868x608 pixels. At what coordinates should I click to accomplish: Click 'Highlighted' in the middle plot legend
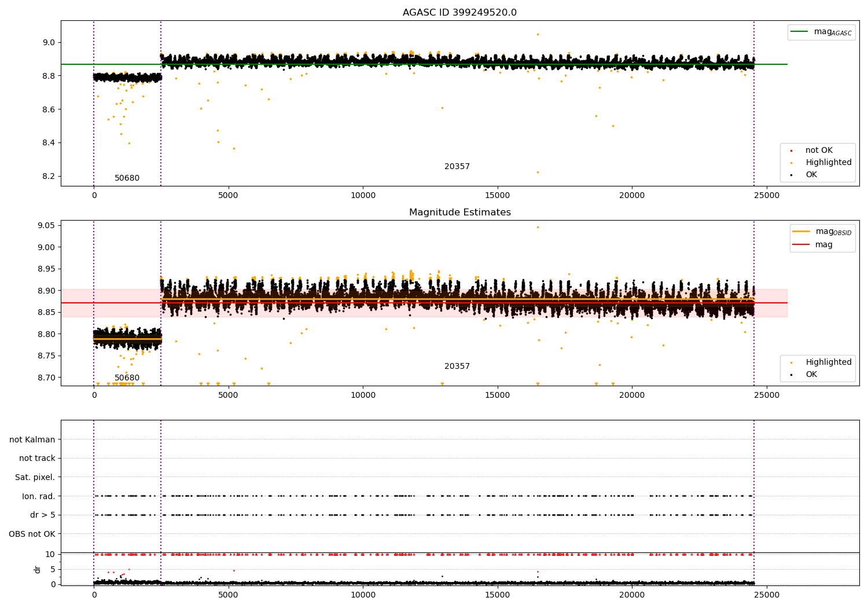[x=829, y=362]
